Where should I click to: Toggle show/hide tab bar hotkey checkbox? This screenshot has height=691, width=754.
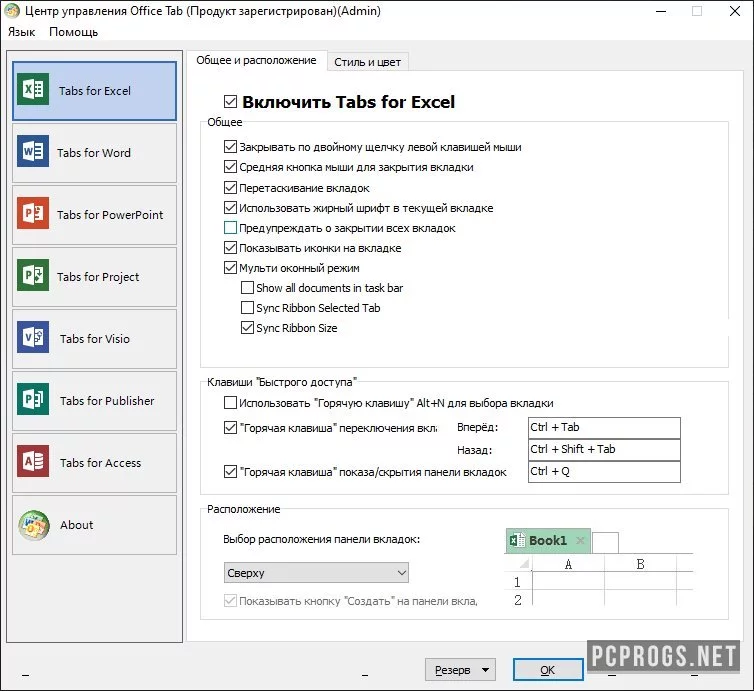(230, 472)
